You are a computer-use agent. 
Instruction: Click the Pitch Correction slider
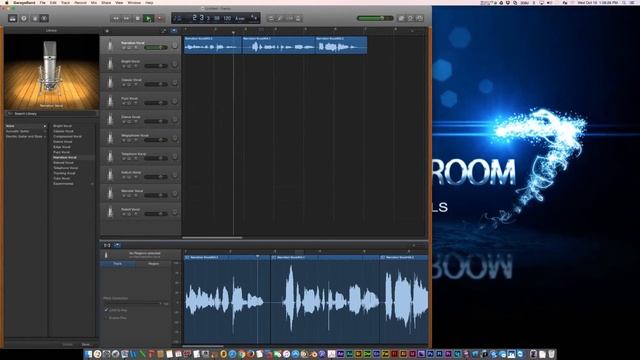pyautogui.click(x=132, y=304)
